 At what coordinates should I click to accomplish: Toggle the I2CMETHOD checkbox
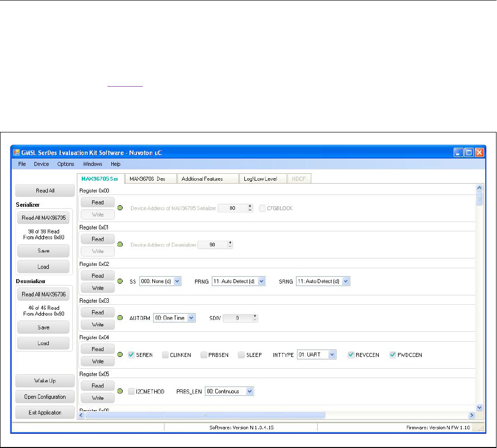132,392
